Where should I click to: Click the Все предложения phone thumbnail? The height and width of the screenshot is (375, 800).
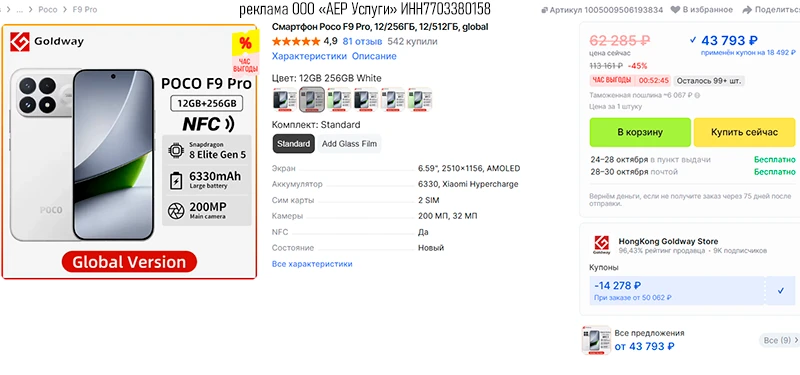(x=596, y=340)
